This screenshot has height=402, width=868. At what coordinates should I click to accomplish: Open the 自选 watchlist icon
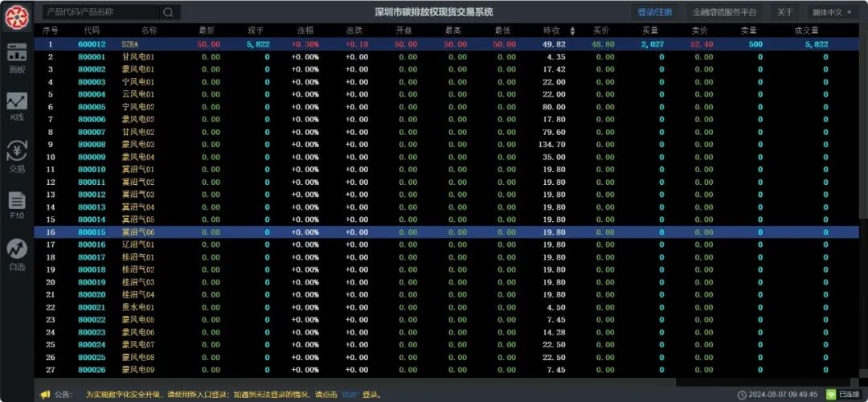click(17, 254)
